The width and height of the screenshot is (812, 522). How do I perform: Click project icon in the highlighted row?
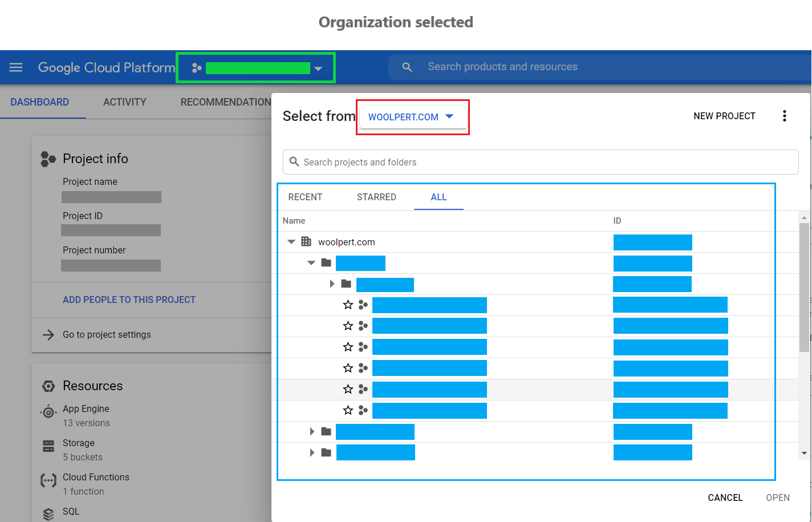(x=363, y=390)
